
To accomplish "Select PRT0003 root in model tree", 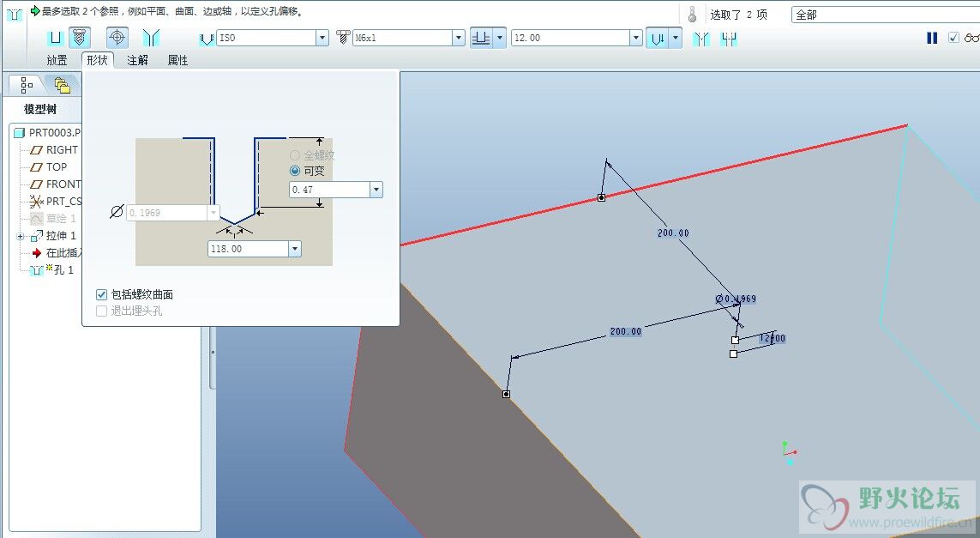I will pos(47,133).
